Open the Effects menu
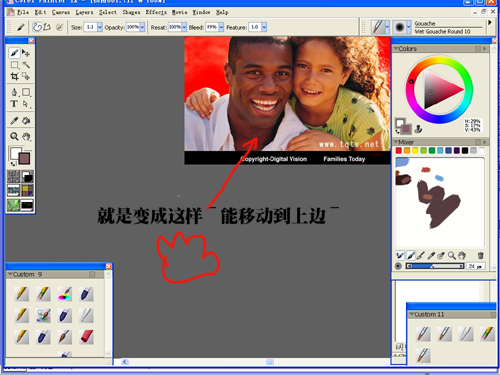 point(156,12)
